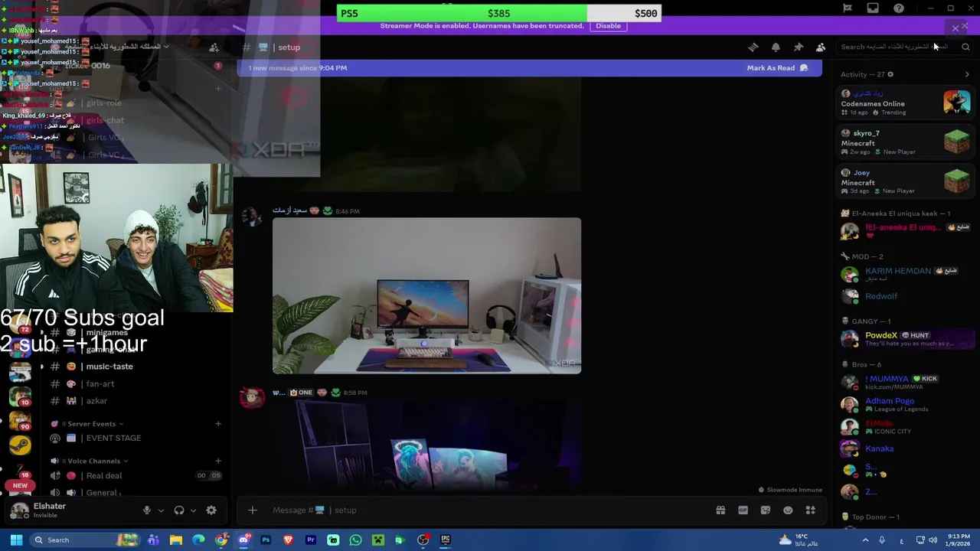Open taskbar volume speaker icon

tap(933, 540)
